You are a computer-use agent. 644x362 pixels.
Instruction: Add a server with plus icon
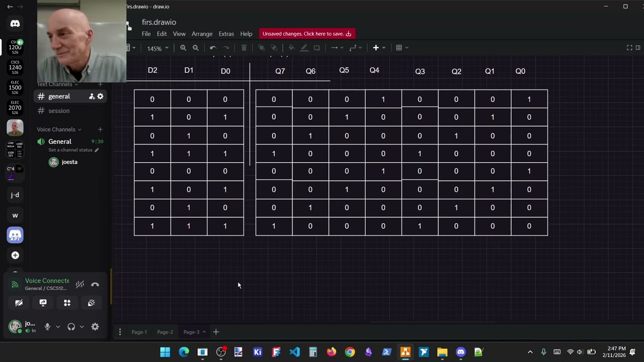click(x=15, y=255)
